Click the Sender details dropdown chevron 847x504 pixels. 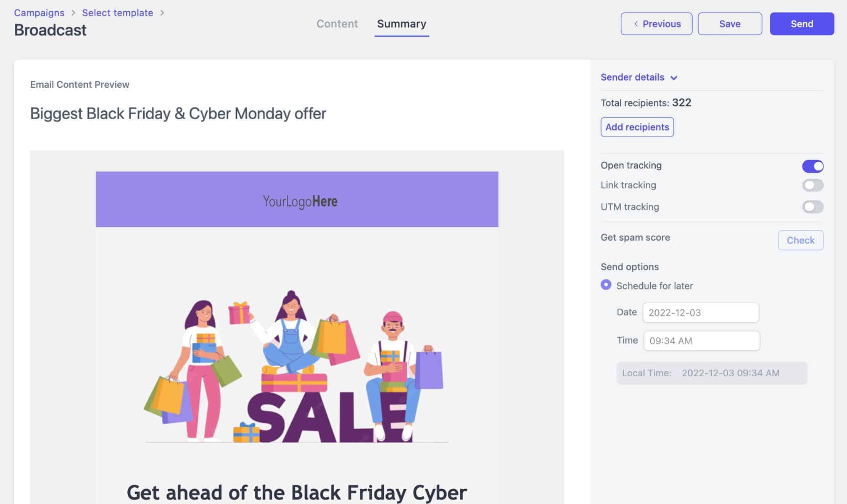pyautogui.click(x=675, y=77)
